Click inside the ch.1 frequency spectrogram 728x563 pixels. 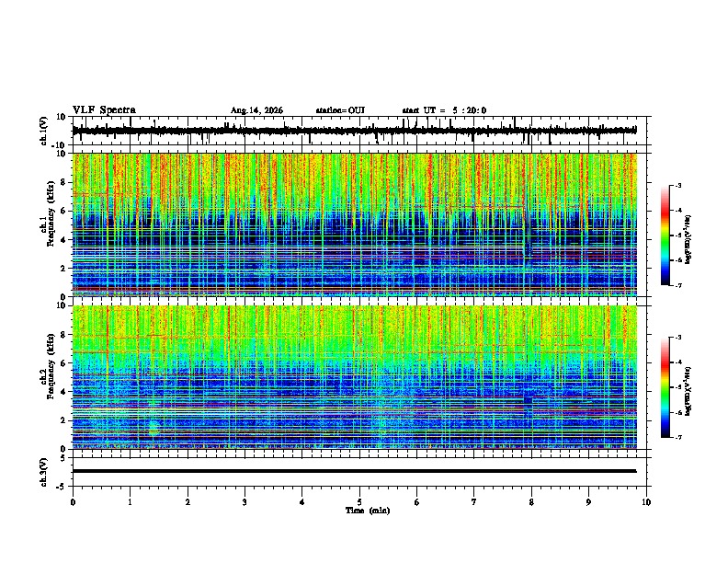pos(355,224)
